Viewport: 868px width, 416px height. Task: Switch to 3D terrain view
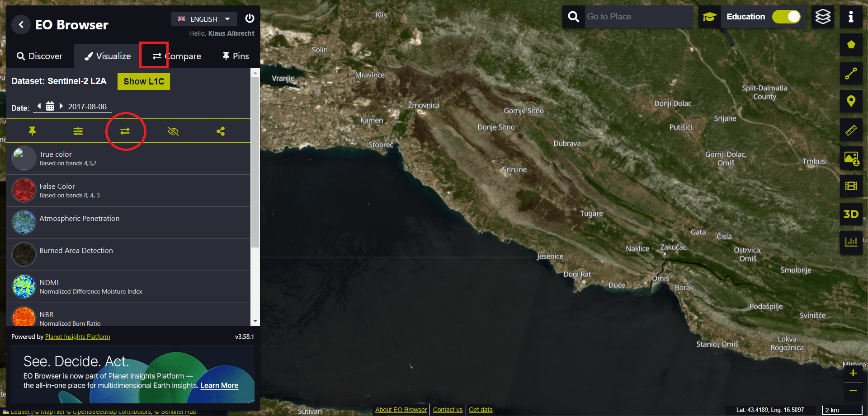(851, 214)
